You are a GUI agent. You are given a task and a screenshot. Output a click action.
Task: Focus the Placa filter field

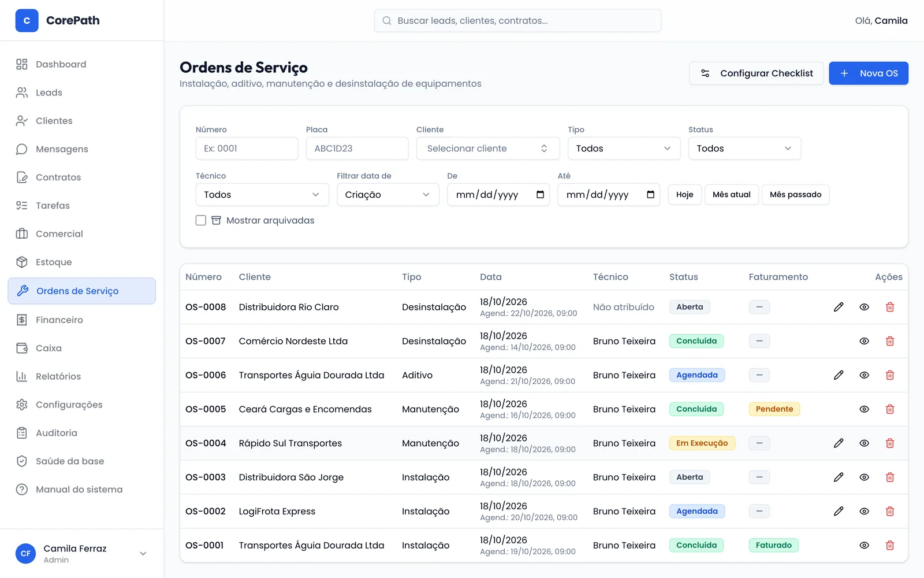pos(357,149)
